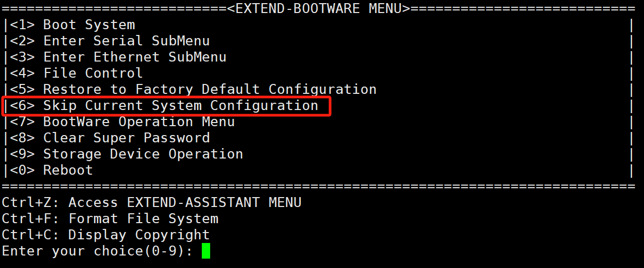Viewport: 644px width, 268px height.
Task: Click the green cursor block
Action: pyautogui.click(x=206, y=251)
